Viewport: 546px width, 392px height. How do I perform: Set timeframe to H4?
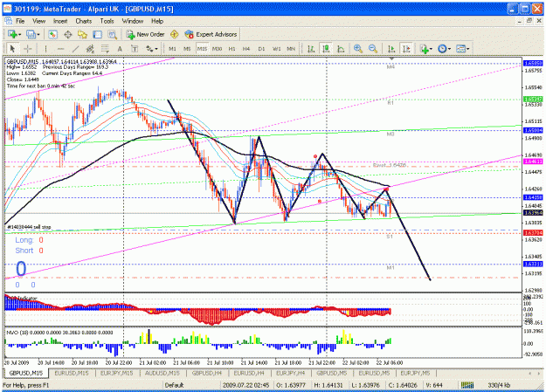tap(246, 49)
